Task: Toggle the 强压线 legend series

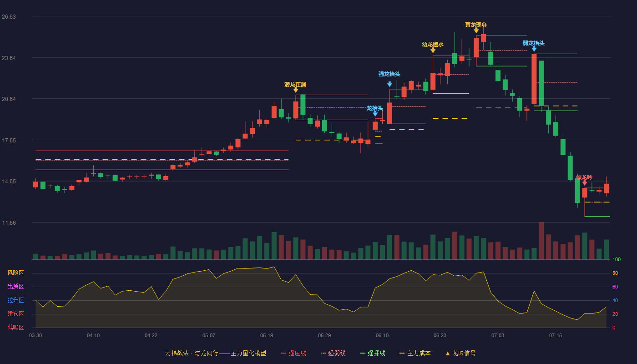Action: 293,353
